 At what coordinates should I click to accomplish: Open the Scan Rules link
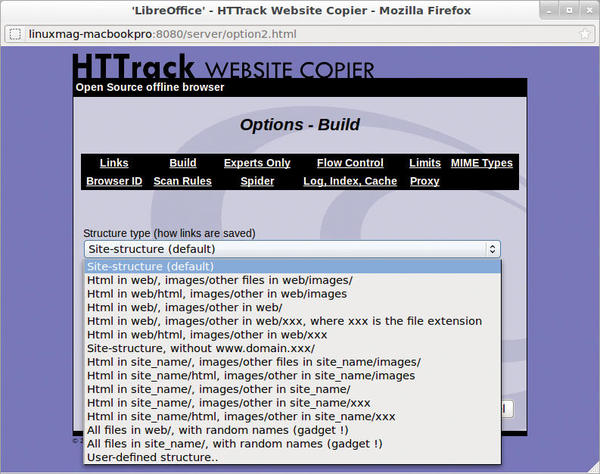183,181
